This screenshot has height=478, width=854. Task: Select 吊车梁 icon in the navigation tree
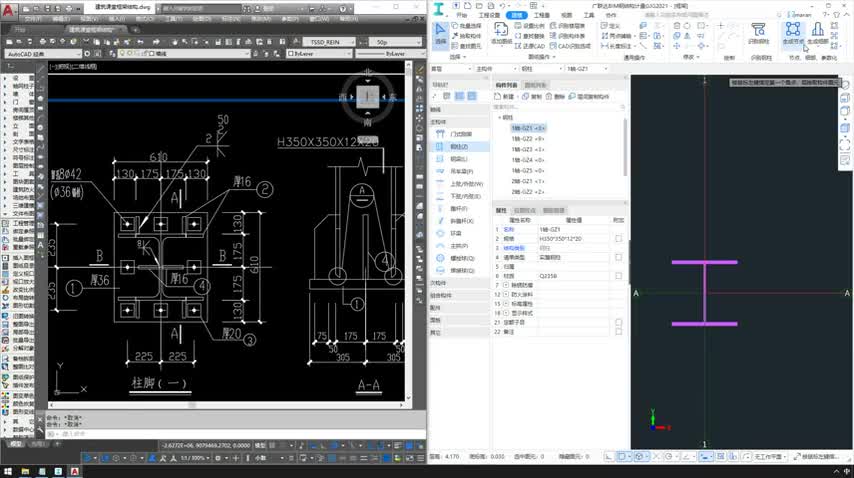[x=440, y=171]
